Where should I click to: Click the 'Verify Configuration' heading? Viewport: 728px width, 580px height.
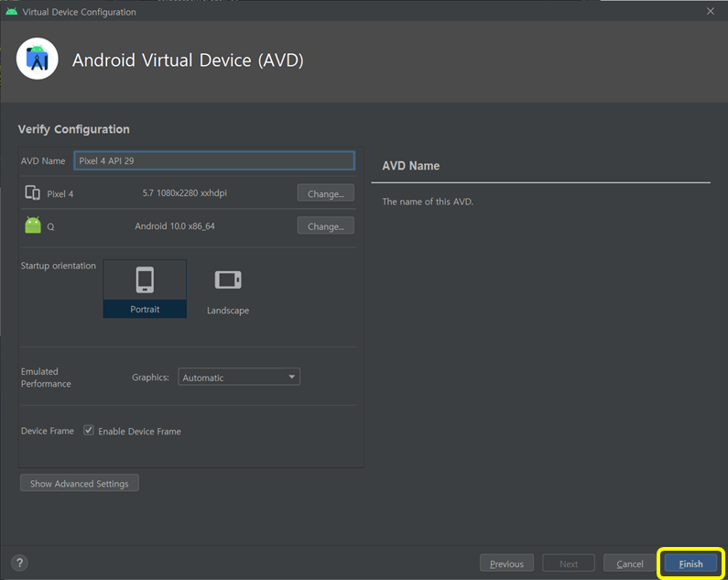[x=74, y=129]
